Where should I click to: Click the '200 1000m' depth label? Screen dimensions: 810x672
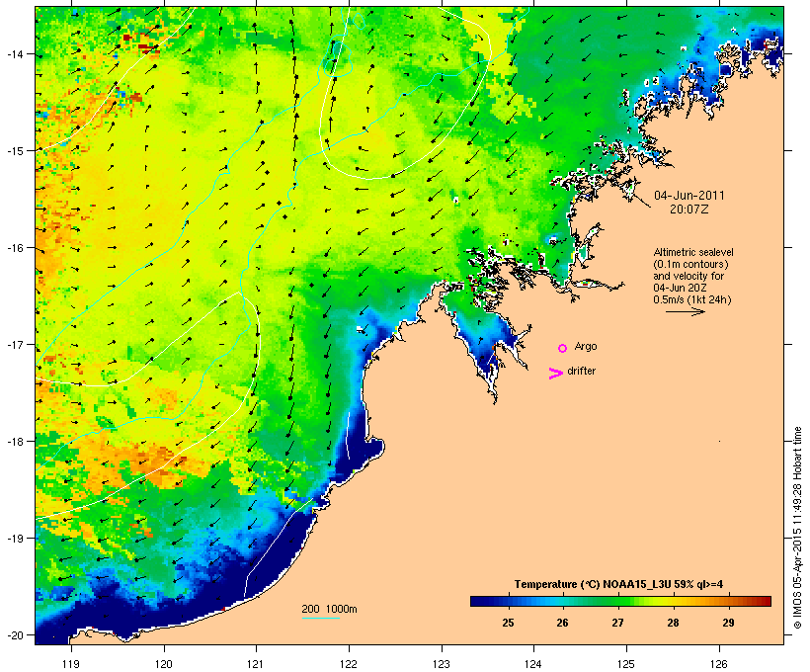coord(329,609)
